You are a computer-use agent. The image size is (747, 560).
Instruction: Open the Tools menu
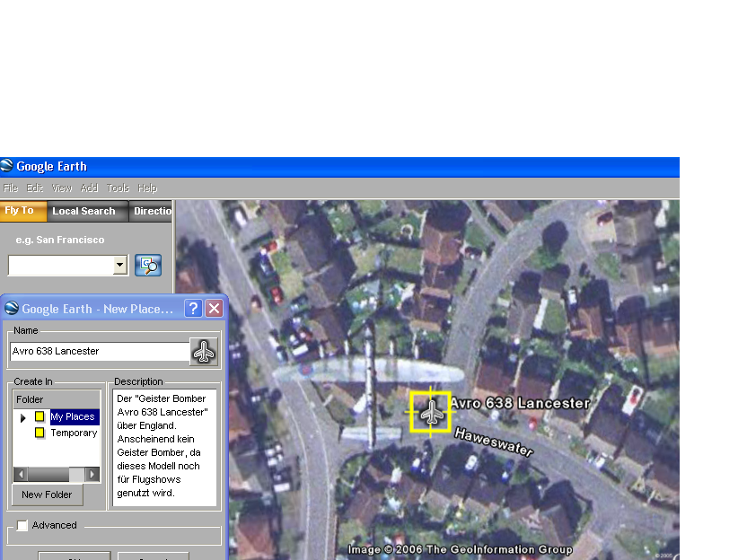[x=119, y=188]
